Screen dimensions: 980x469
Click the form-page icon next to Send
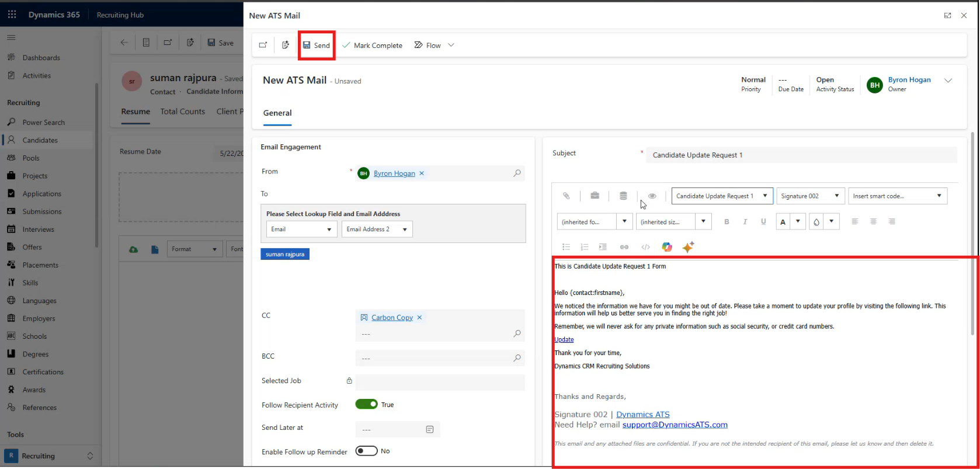pos(286,45)
